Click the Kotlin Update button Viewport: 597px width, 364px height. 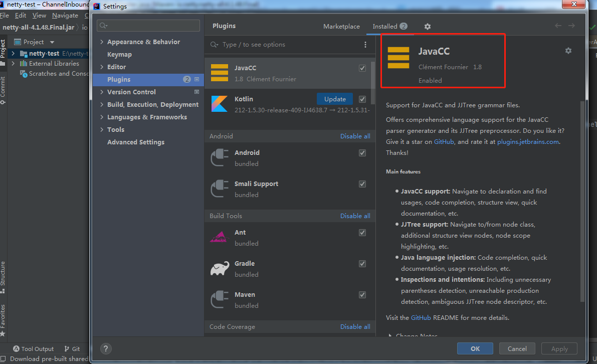(335, 99)
